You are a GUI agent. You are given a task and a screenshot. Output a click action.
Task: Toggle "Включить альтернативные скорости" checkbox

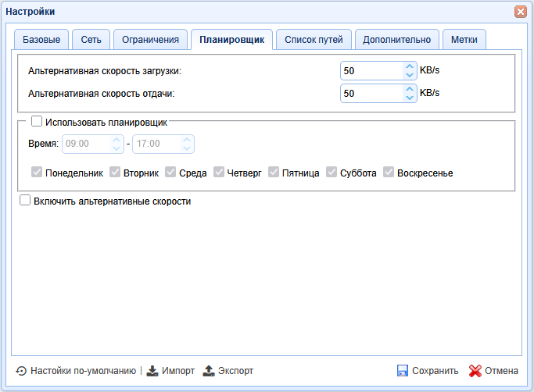[x=25, y=201]
